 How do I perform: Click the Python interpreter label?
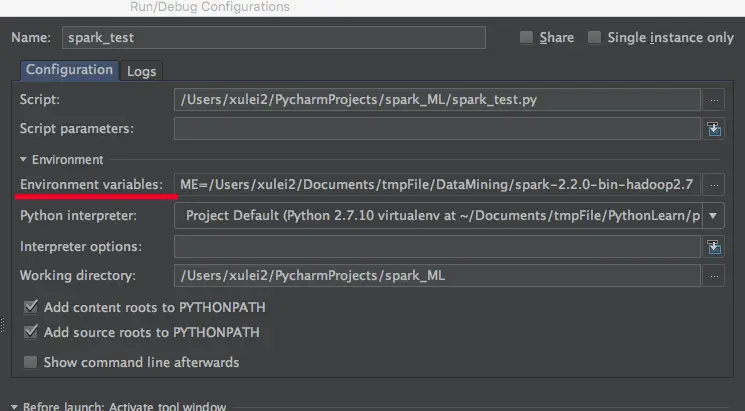(x=78, y=216)
